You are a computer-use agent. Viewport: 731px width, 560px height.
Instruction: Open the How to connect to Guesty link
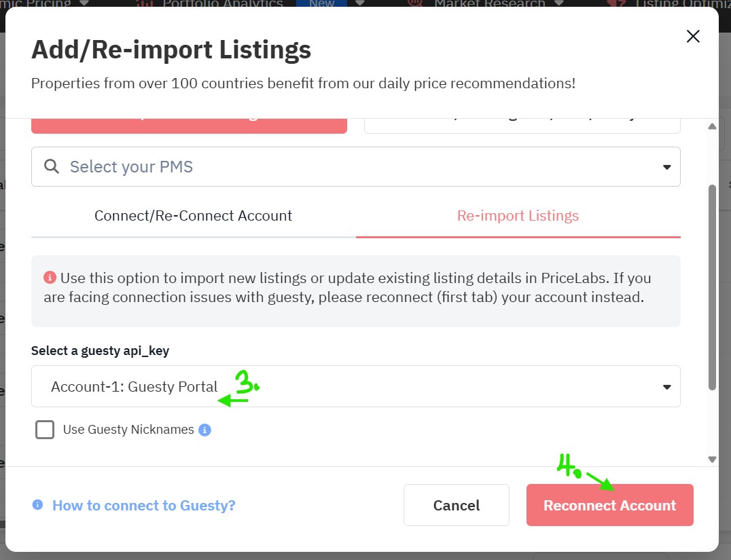tap(143, 505)
